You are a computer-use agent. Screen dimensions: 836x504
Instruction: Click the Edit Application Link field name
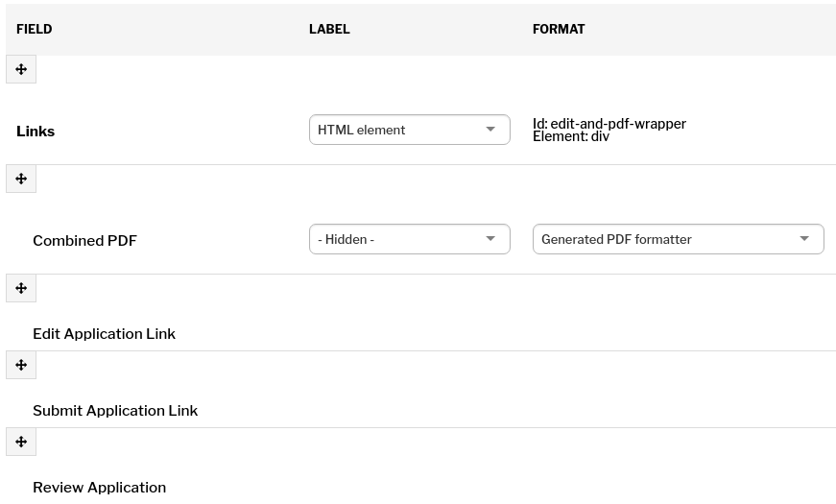tap(104, 334)
